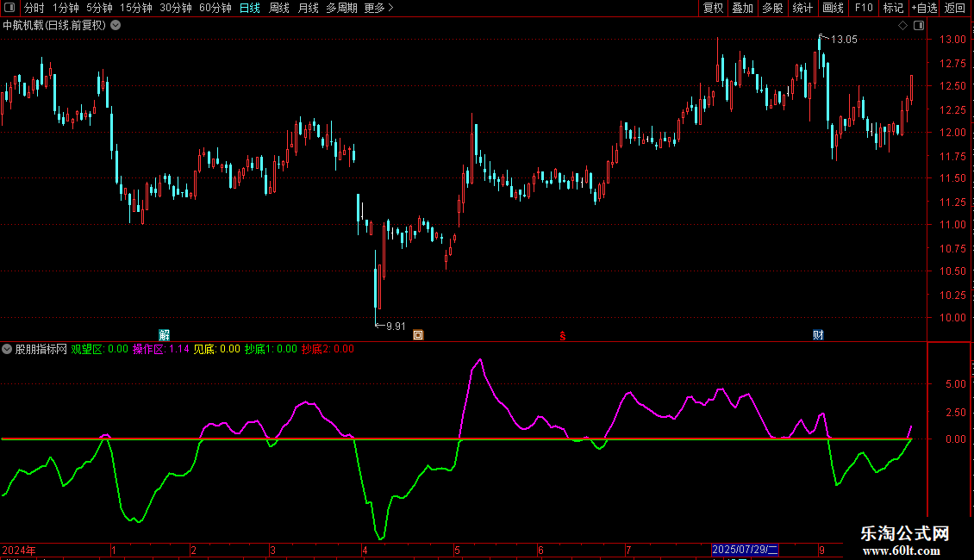This screenshot has width=974, height=560.
Task: Click the diamond icon in chart header
Action: [902, 26]
